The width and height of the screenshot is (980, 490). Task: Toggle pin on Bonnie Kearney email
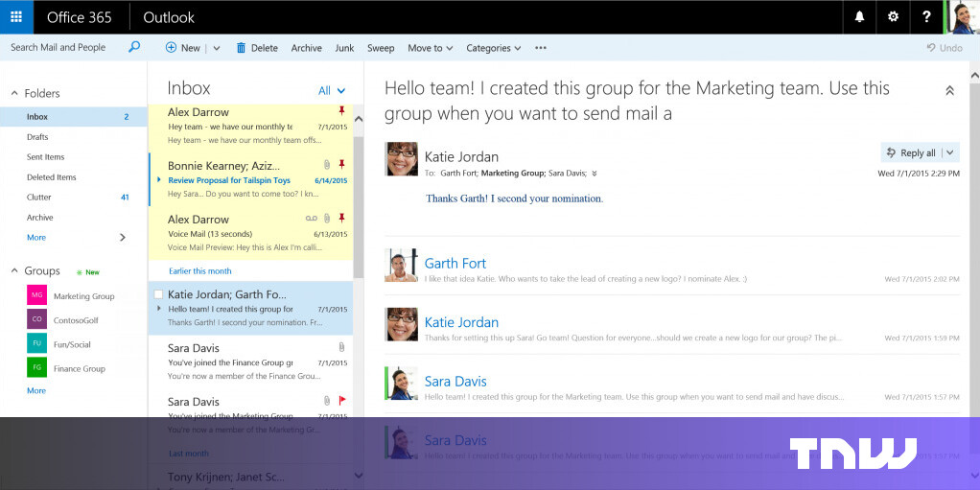coord(341,164)
